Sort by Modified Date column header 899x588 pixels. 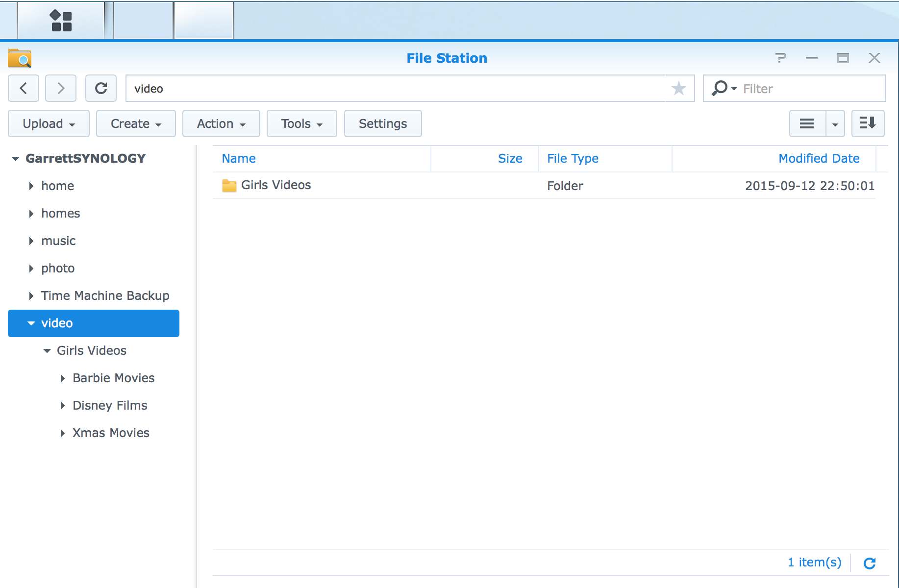(x=819, y=159)
